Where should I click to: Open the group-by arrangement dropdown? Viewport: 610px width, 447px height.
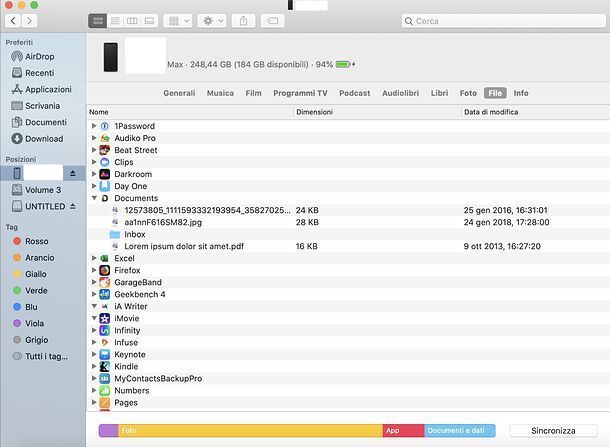178,21
